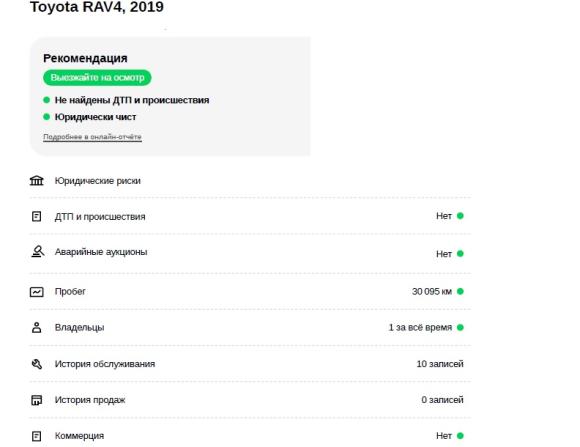The image size is (580, 447).
Task: Click the green status dot in the Коммерция row
Action: tap(460, 436)
